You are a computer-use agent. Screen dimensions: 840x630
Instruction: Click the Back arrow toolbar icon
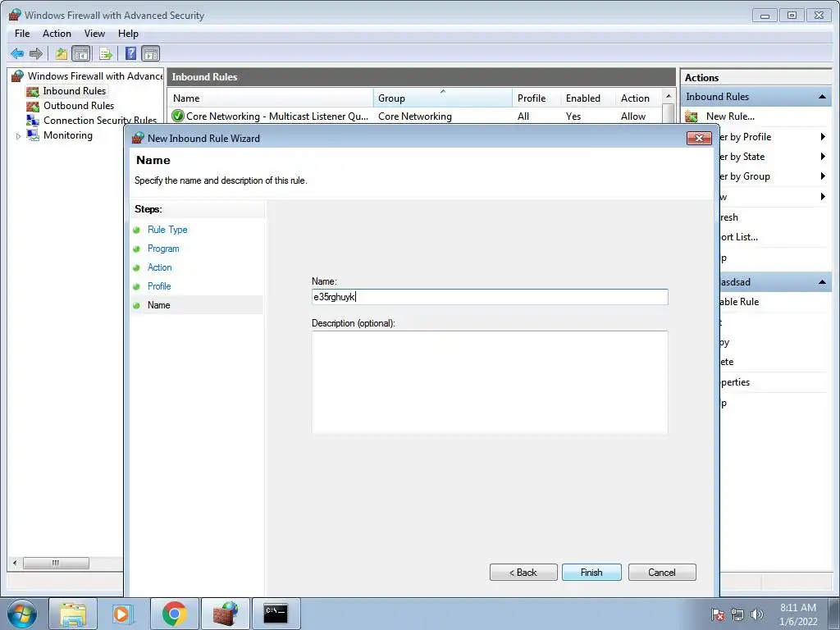click(17, 53)
